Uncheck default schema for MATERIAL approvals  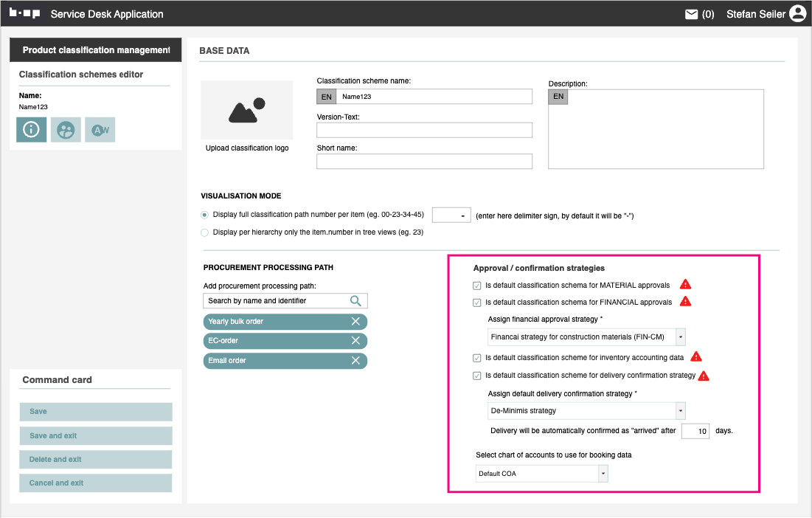[x=477, y=285]
